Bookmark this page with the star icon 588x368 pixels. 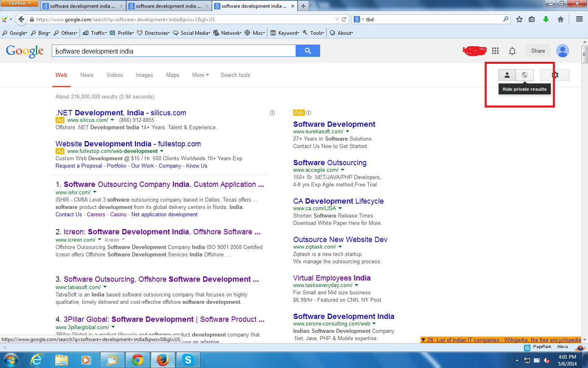pyautogui.click(x=519, y=19)
